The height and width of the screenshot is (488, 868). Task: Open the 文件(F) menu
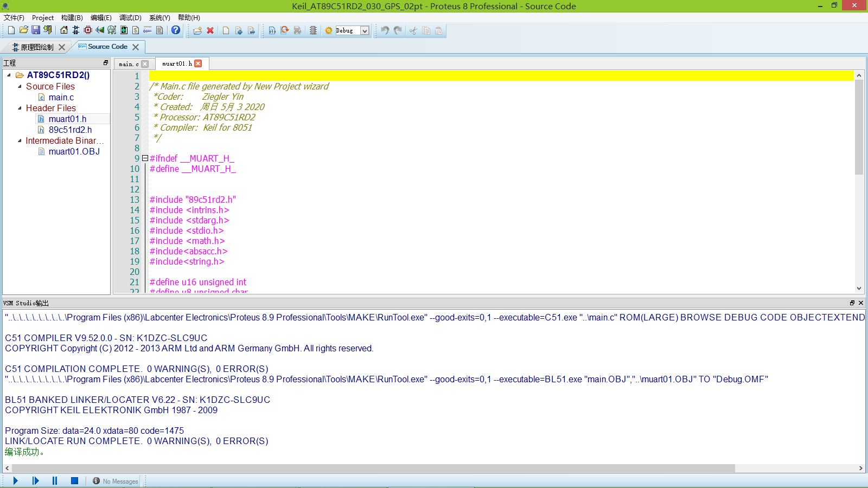pyautogui.click(x=14, y=17)
